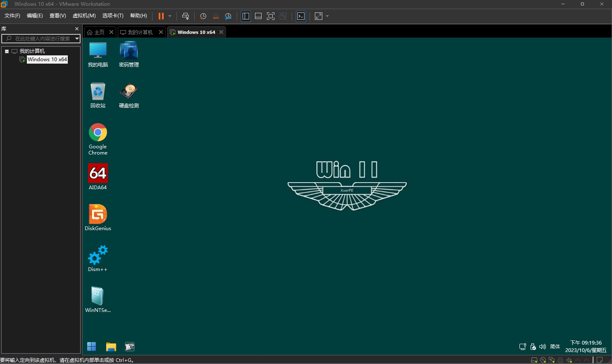Click the printer device status icon
The height and width of the screenshot is (364, 612).
point(560,360)
